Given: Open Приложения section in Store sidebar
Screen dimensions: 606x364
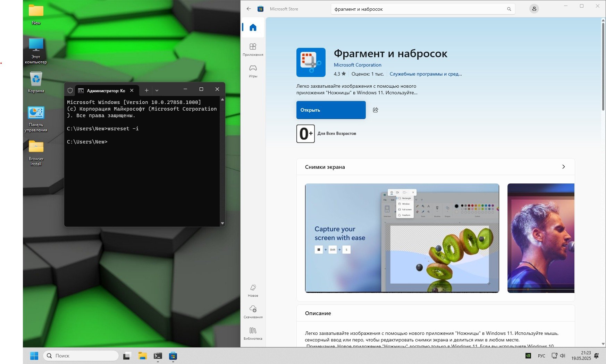Looking at the screenshot, I should tap(253, 49).
